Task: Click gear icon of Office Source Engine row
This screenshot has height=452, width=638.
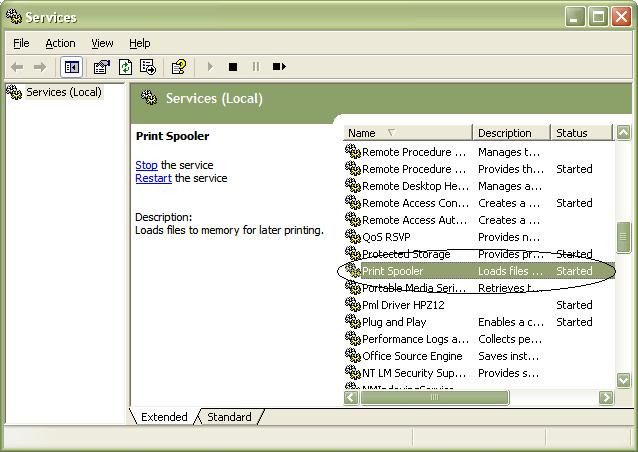Action: [x=353, y=356]
